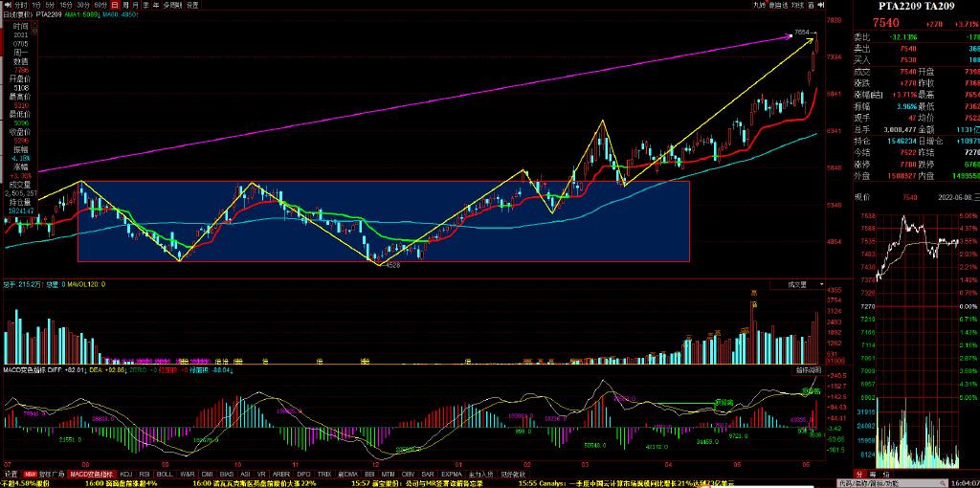Switch to the VR indicator
The height and width of the screenshot is (488, 980).
pyautogui.click(x=261, y=475)
